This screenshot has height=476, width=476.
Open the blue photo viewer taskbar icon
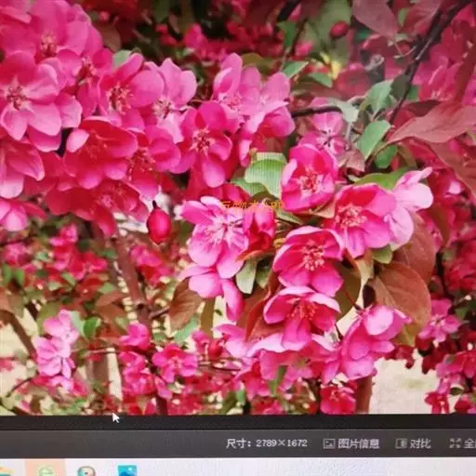point(127,470)
